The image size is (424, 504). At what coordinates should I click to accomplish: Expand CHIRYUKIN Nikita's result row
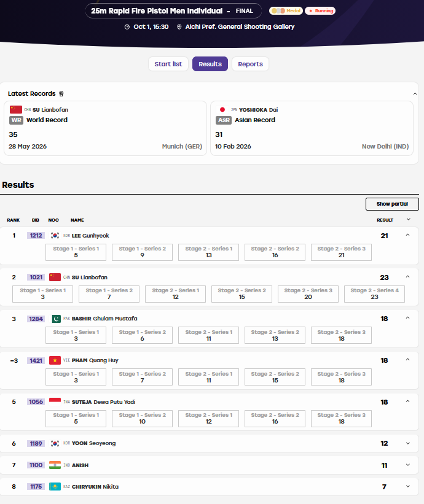click(407, 486)
